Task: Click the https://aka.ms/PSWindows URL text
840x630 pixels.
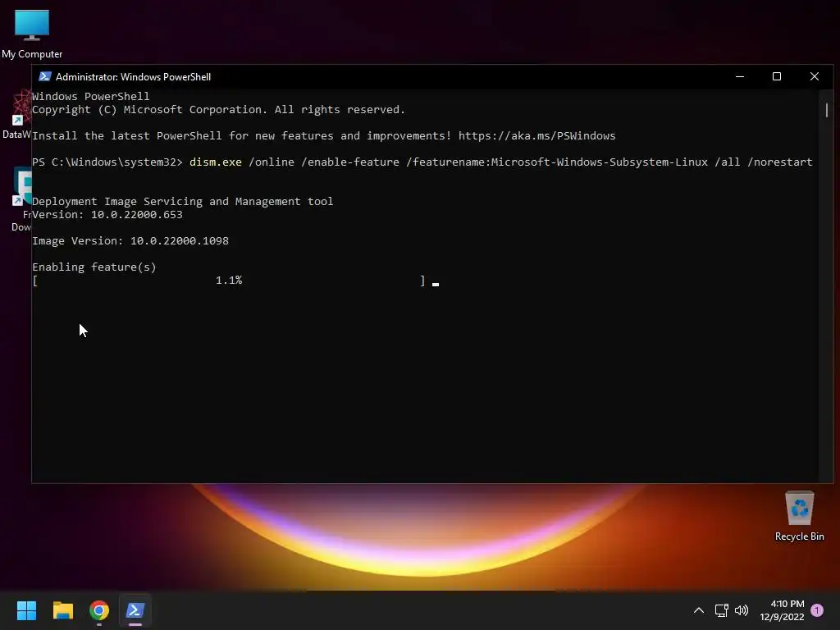Action: click(536, 136)
